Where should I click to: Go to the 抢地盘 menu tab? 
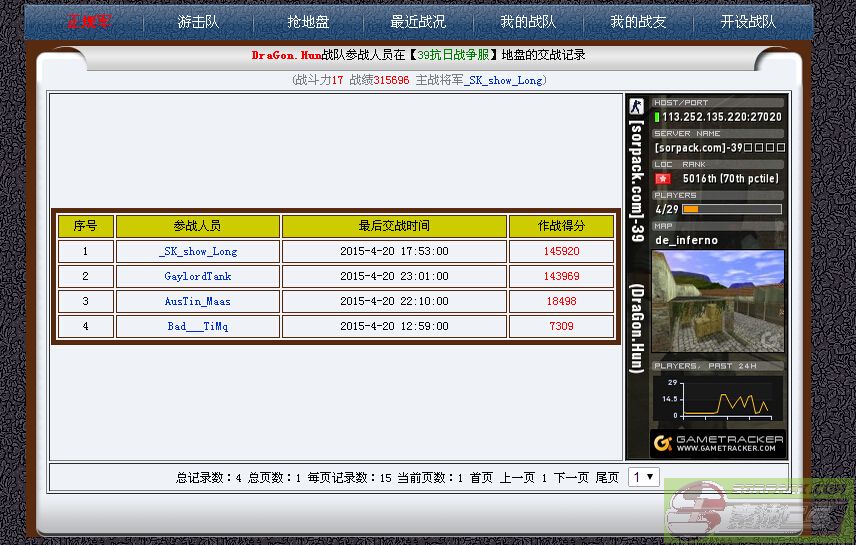click(308, 21)
